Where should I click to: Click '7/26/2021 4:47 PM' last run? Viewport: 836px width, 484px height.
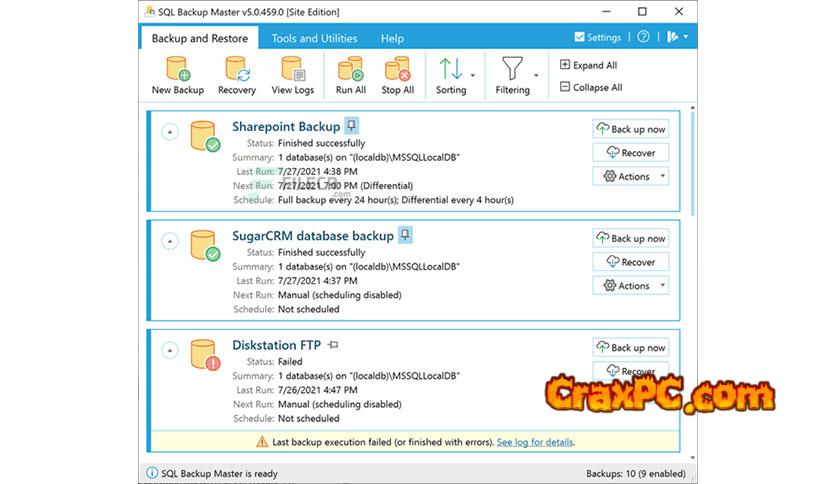click(318, 390)
